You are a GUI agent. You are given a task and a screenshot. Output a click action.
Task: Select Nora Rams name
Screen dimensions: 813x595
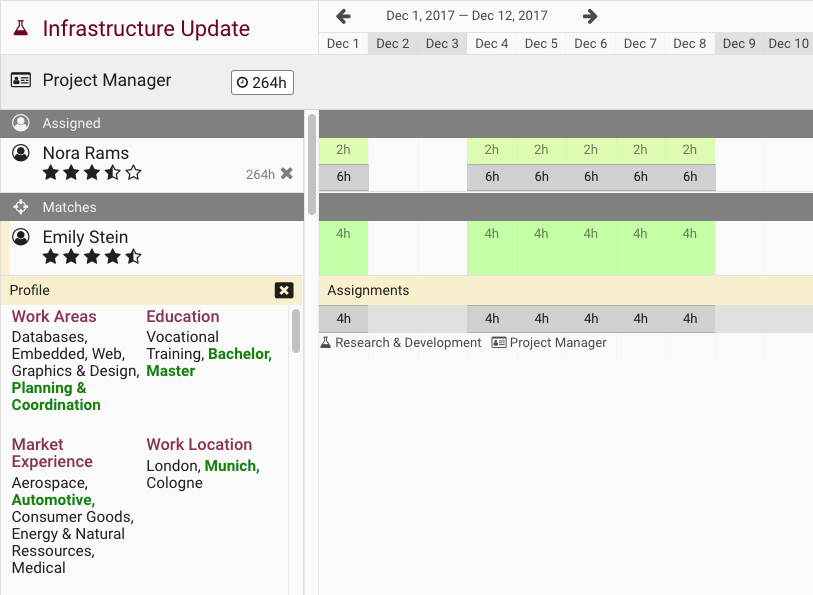(x=86, y=153)
